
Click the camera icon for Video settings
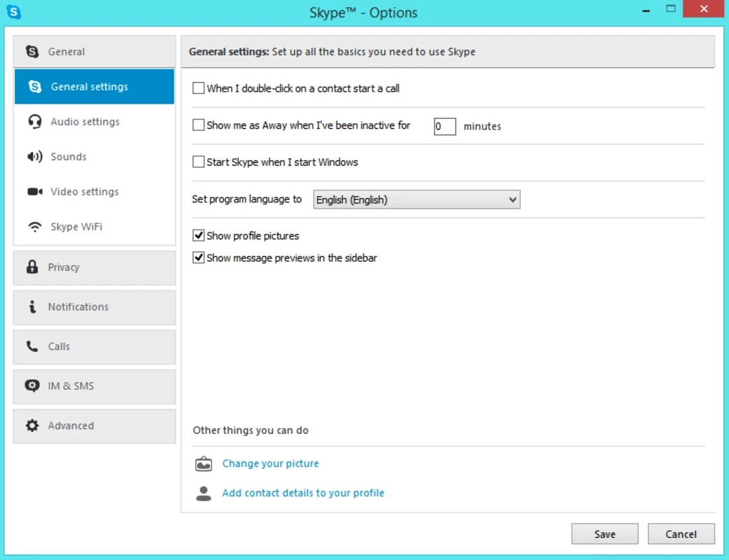[34, 192]
